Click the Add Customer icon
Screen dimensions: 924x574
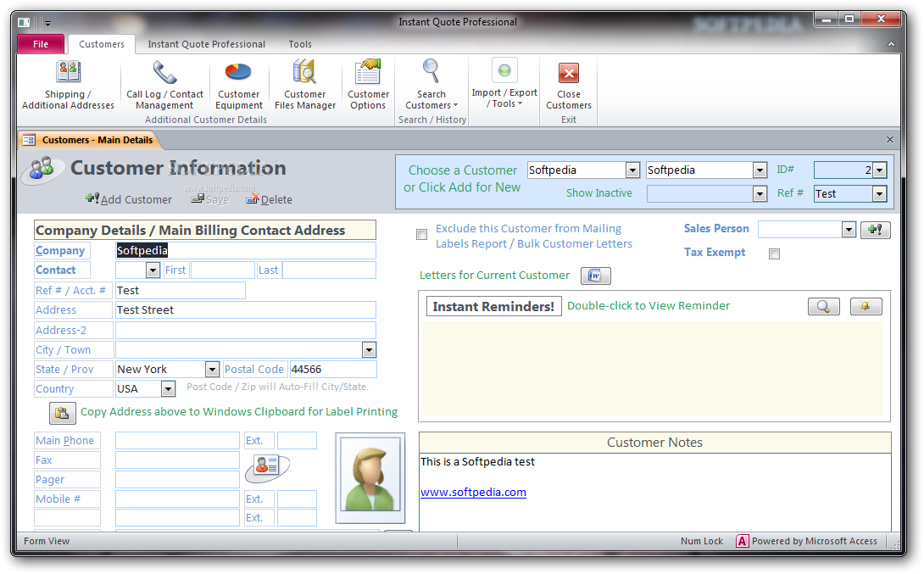coord(92,198)
